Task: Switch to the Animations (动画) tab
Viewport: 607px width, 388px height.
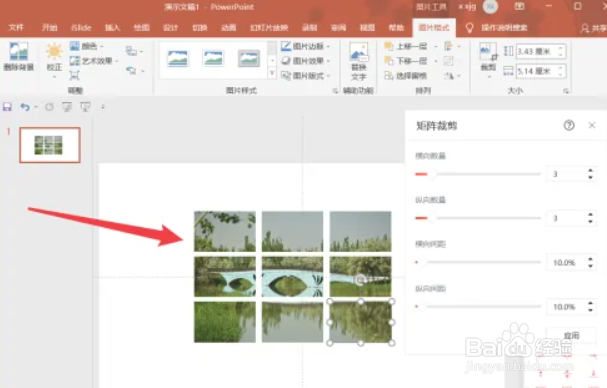Action: tap(228, 27)
